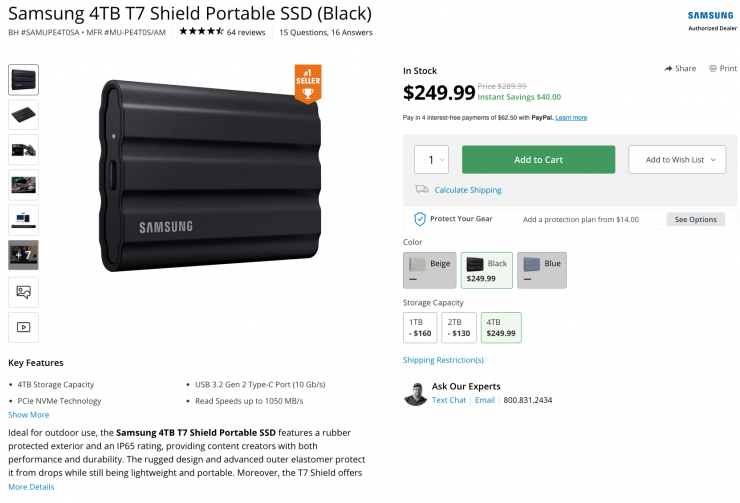The height and width of the screenshot is (503, 740).
Task: Select the 2TB storage capacity option
Action: (459, 327)
